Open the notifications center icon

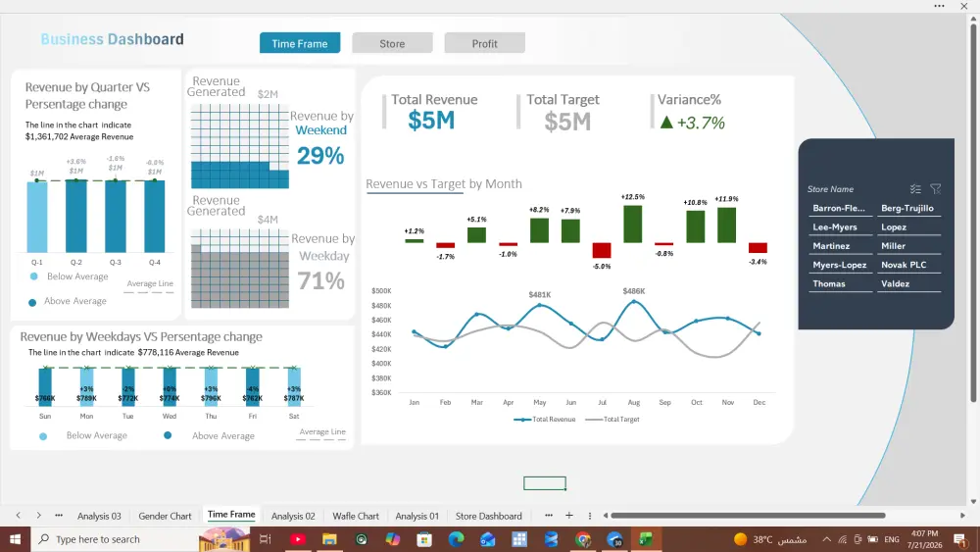[960, 539]
